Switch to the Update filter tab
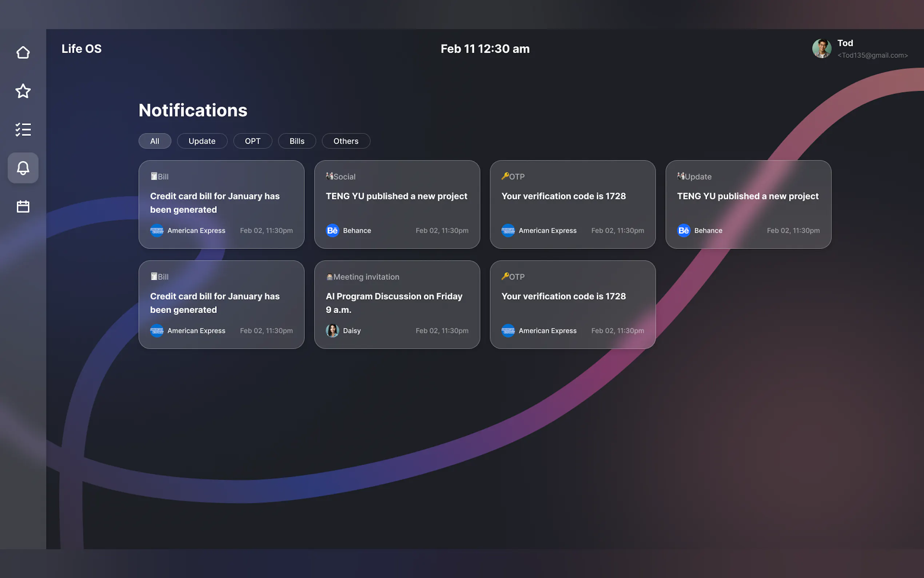The width and height of the screenshot is (924, 578). 202,141
